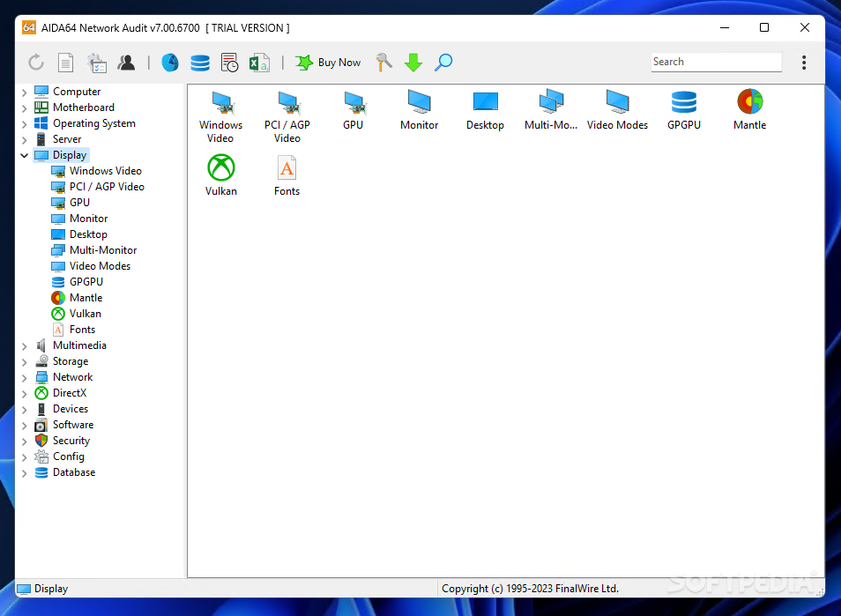Select Multi-Monitor in the tree
This screenshot has height=616, width=841.
(x=94, y=249)
